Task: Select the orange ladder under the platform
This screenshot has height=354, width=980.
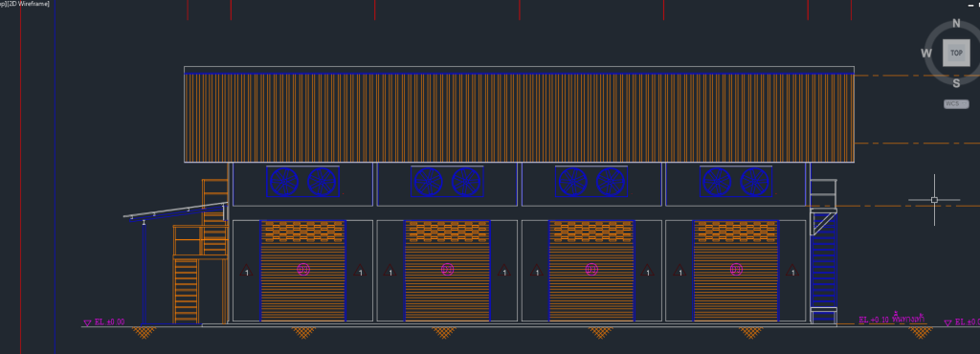Action: pyautogui.click(x=187, y=290)
